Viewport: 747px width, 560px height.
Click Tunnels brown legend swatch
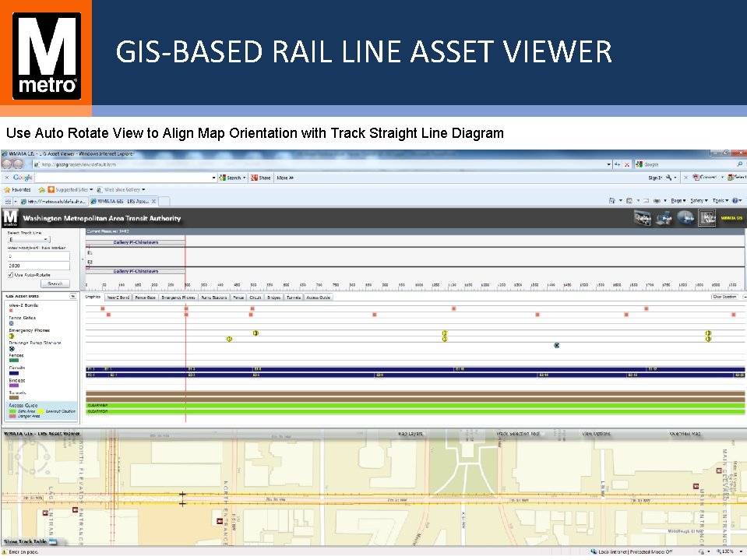click(x=14, y=398)
